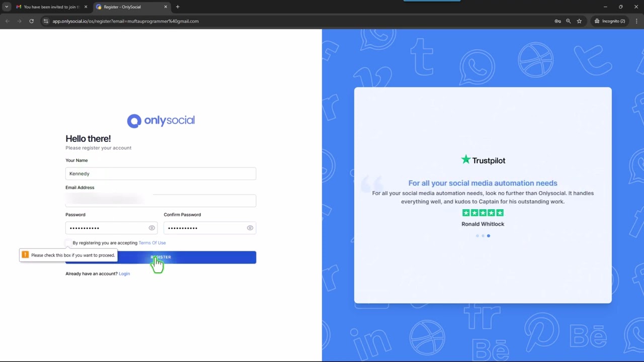This screenshot has height=362, width=644.
Task: Show password in Confirm Password field
Action: (250, 228)
